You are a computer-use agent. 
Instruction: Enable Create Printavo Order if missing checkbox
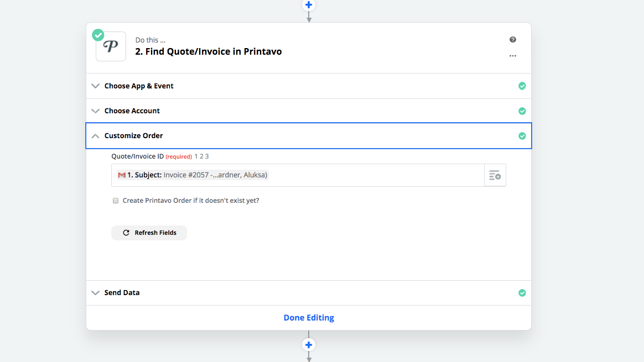click(x=116, y=201)
